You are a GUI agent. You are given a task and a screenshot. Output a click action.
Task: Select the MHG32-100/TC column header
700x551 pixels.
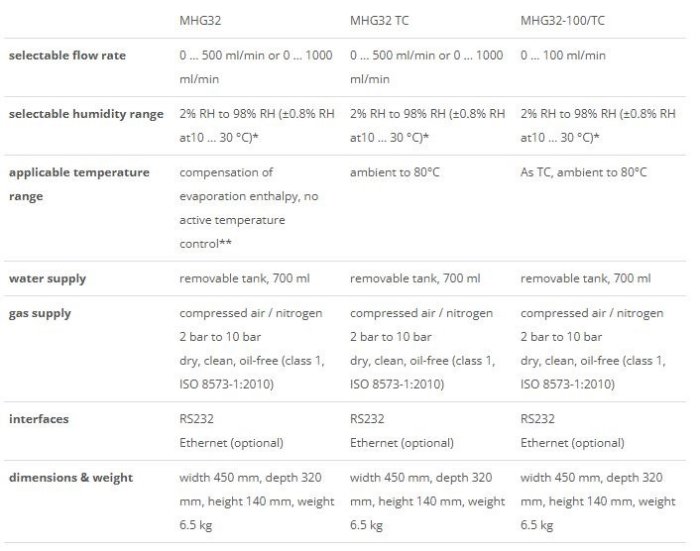(562, 20)
